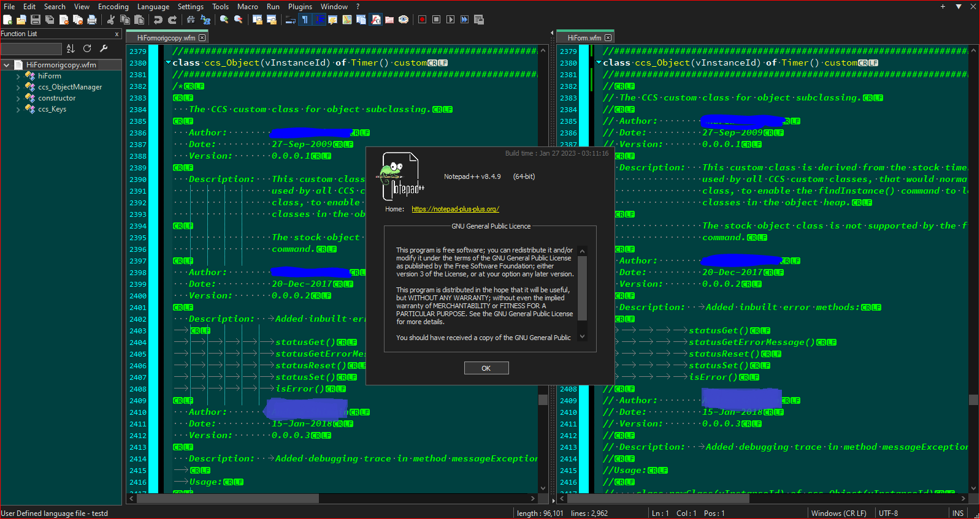Viewport: 980px width, 519px height.
Task: Open Folder as Workspace icon
Action: pos(389,20)
